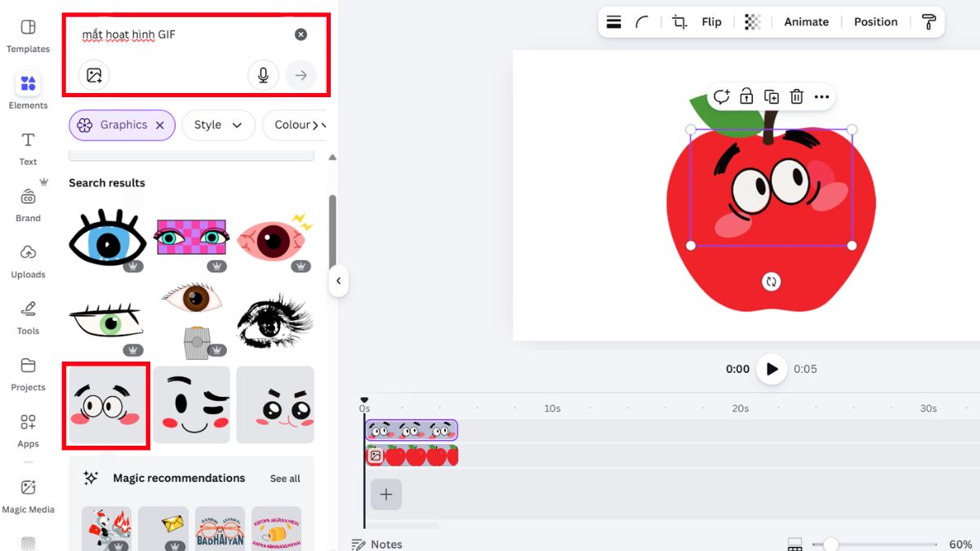Viewport: 980px width, 551px height.
Task: Switch to the Uploads sidebar tab
Action: click(x=28, y=261)
